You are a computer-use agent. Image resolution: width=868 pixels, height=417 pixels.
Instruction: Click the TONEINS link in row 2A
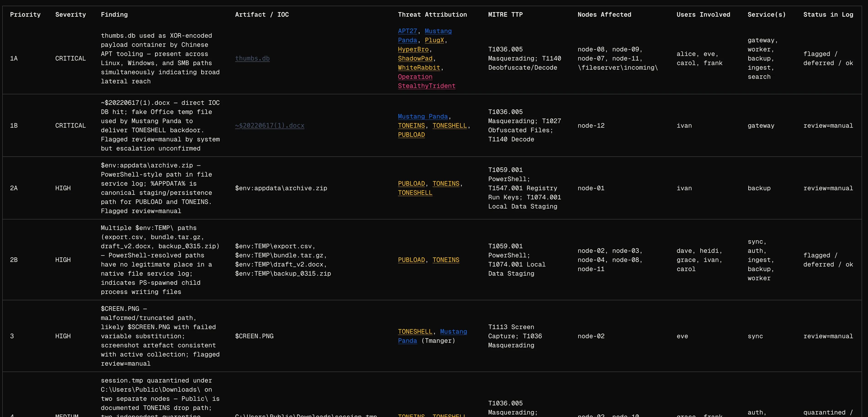click(x=446, y=184)
